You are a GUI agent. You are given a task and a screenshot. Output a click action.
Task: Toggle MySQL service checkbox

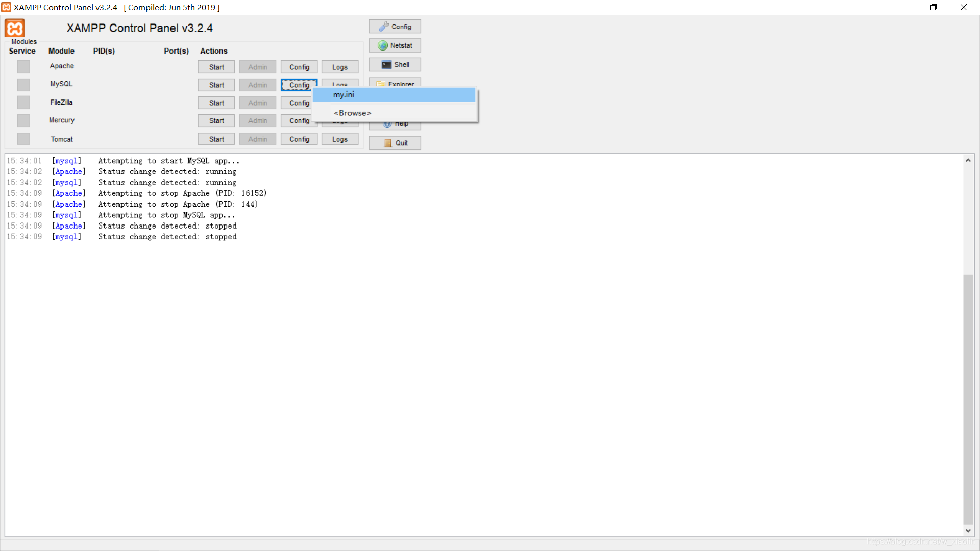(x=23, y=85)
